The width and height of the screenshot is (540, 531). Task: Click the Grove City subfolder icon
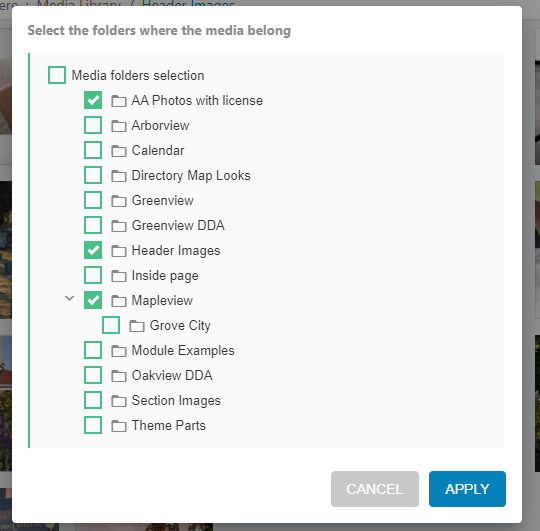[137, 326]
